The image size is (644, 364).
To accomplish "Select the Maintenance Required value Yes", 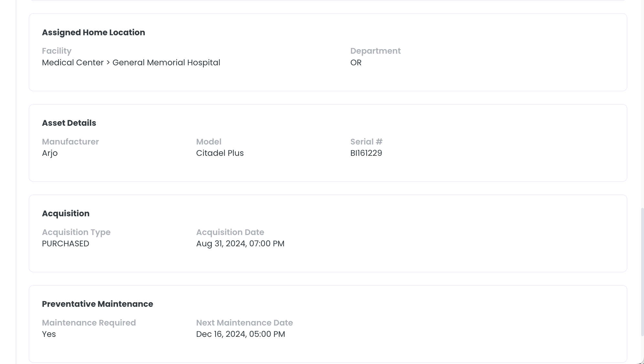I will point(49,334).
